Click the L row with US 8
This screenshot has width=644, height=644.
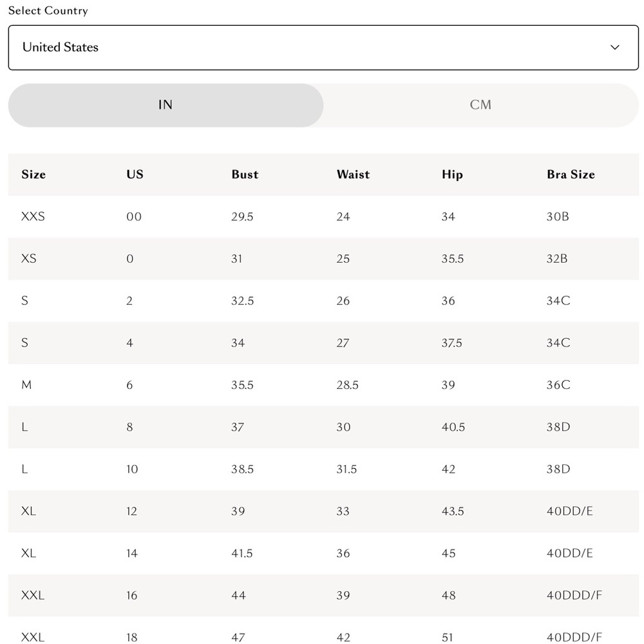(x=323, y=427)
